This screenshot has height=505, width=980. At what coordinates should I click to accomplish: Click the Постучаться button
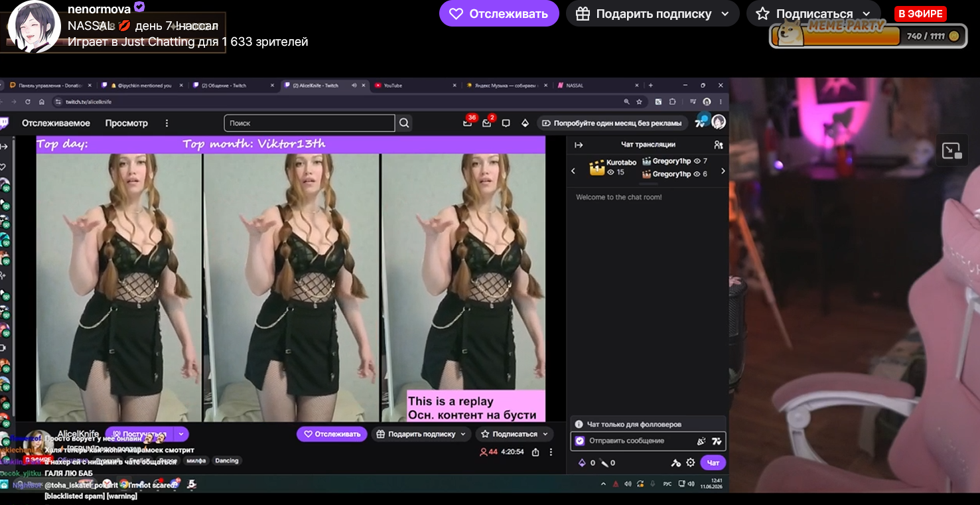click(x=139, y=434)
